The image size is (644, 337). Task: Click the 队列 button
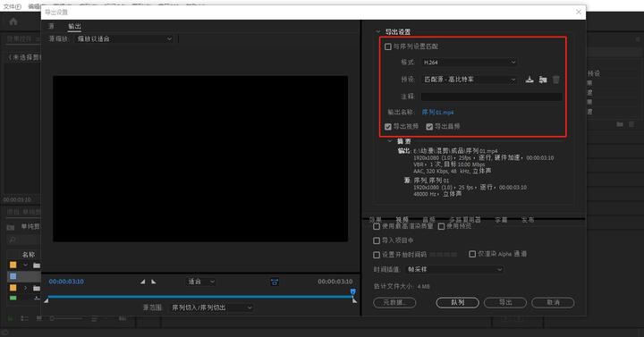click(457, 302)
